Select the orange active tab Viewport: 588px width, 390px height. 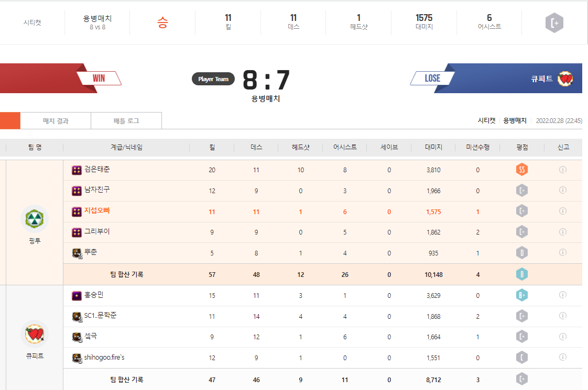tap(10, 121)
